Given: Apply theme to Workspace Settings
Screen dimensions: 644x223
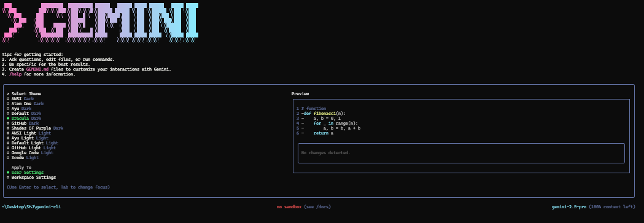Looking at the screenshot, I should point(31,178).
